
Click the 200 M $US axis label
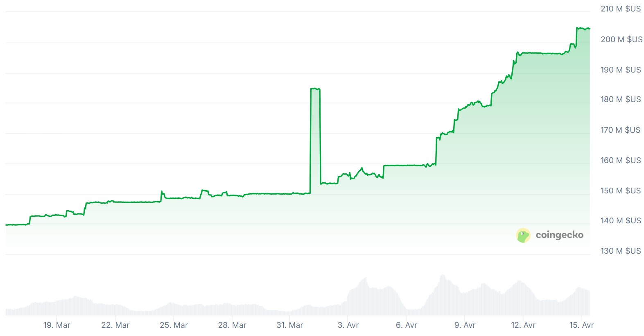[x=621, y=39]
